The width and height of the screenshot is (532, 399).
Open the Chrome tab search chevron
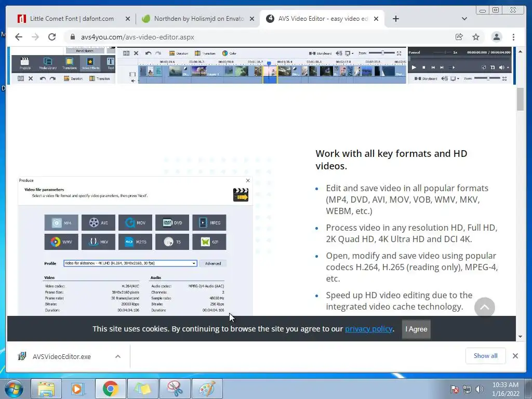point(464,19)
